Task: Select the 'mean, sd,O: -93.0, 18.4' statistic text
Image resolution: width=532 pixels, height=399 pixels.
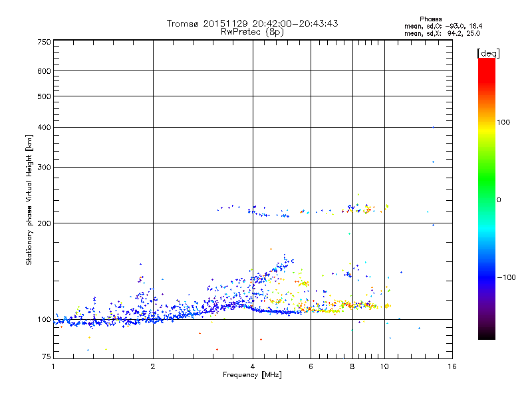Action: coord(443,26)
